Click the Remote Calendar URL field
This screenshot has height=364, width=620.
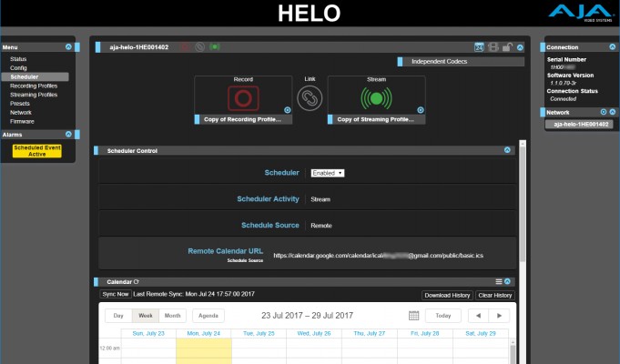coord(379,256)
